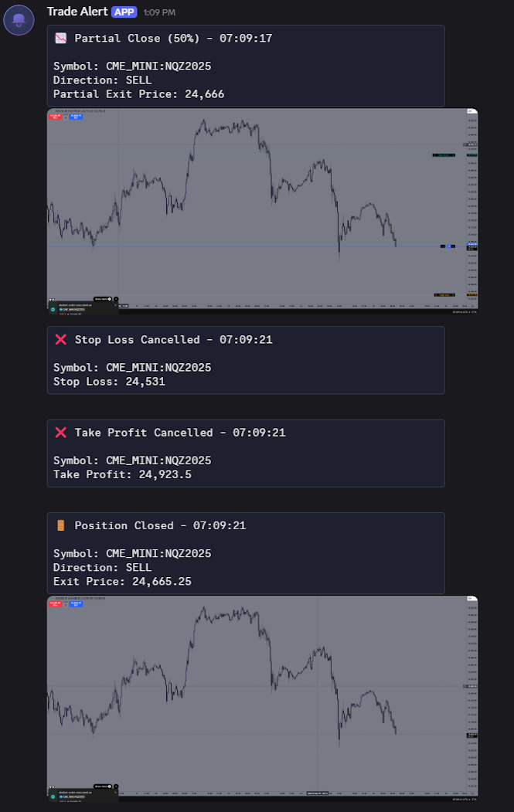Open the Trade Alert username profile
The image size is (514, 812).
pyautogui.click(x=77, y=12)
